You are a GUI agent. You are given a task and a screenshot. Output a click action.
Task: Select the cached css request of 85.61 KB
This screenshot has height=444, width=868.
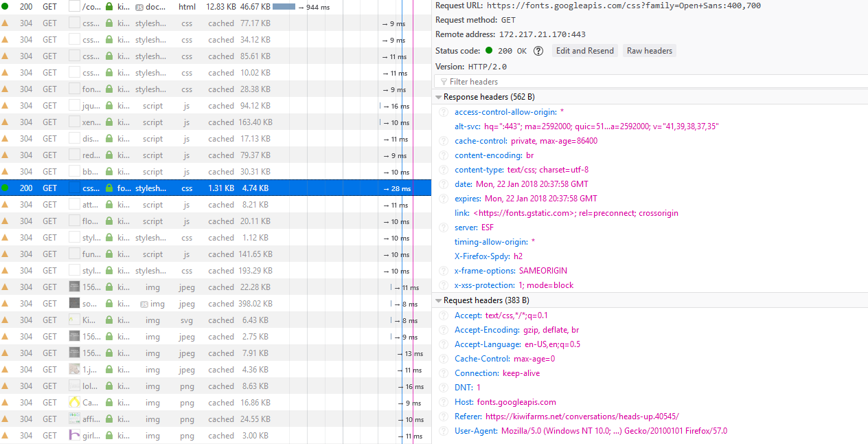tap(216, 56)
